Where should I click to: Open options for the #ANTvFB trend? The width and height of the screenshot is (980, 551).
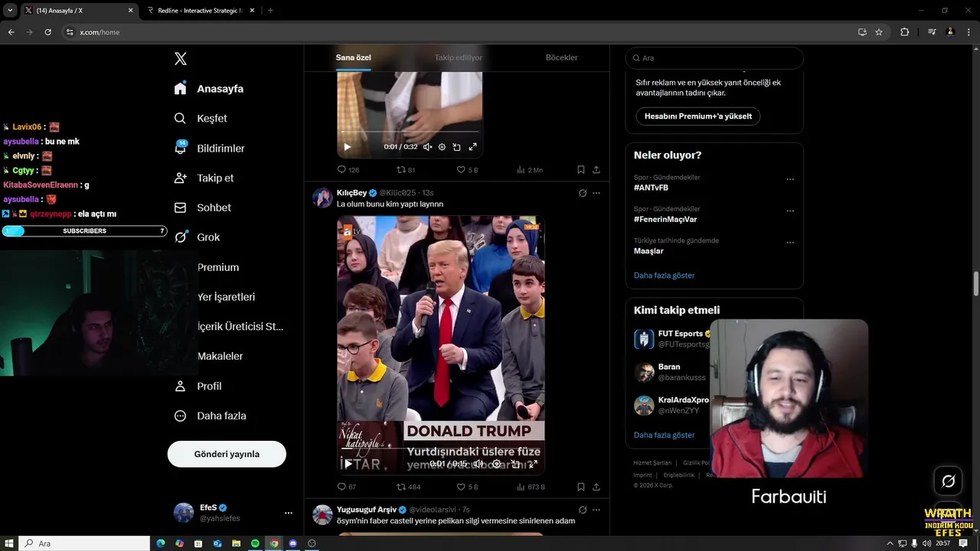(790, 180)
